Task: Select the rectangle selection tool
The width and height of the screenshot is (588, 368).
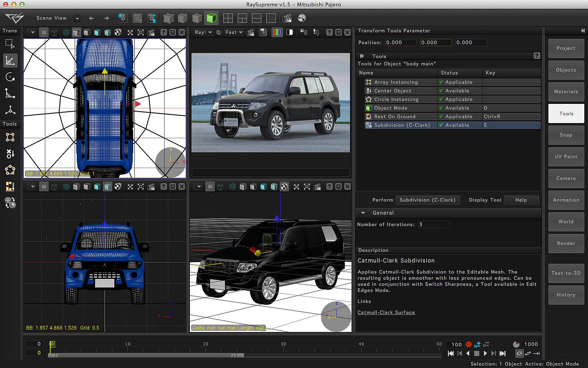Action: pos(10,44)
